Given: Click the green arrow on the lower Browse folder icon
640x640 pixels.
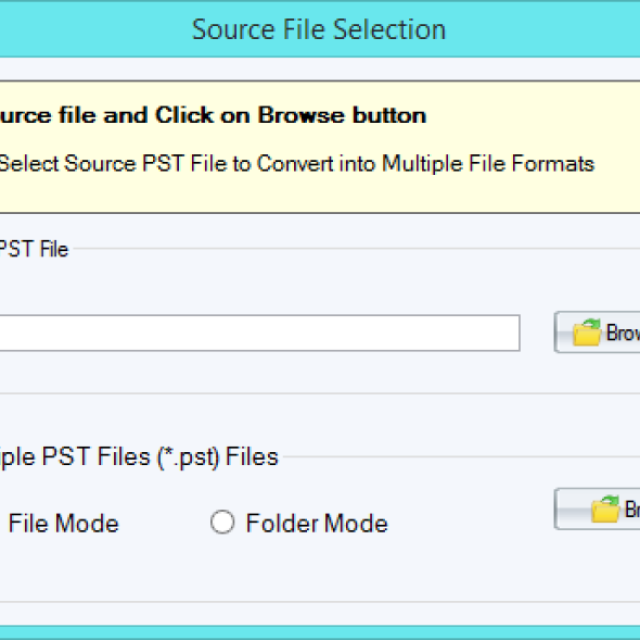Looking at the screenshot, I should click(611, 500).
